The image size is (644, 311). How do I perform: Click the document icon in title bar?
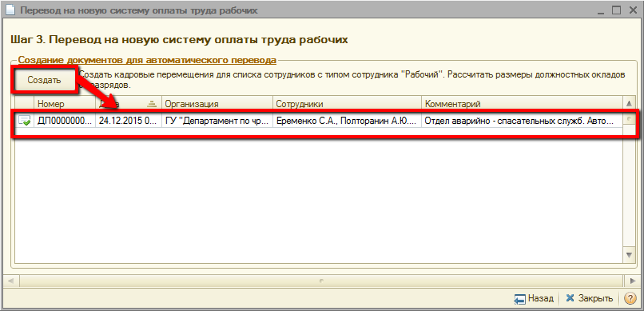click(x=11, y=10)
